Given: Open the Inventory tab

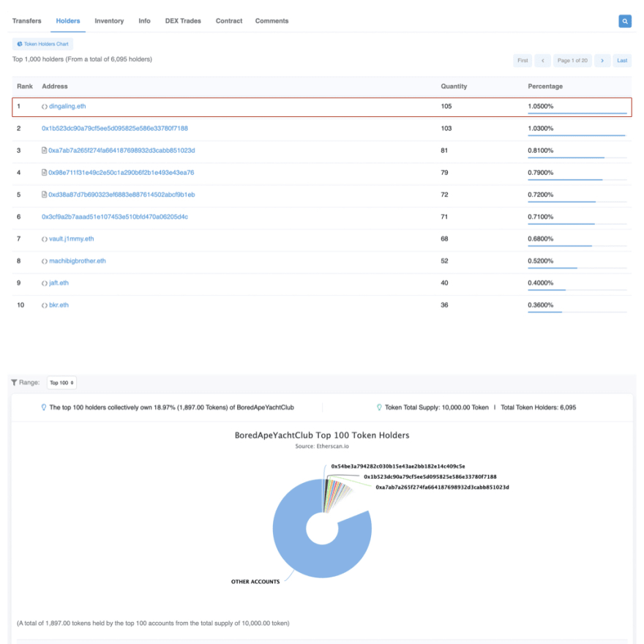Looking at the screenshot, I should tap(109, 21).
